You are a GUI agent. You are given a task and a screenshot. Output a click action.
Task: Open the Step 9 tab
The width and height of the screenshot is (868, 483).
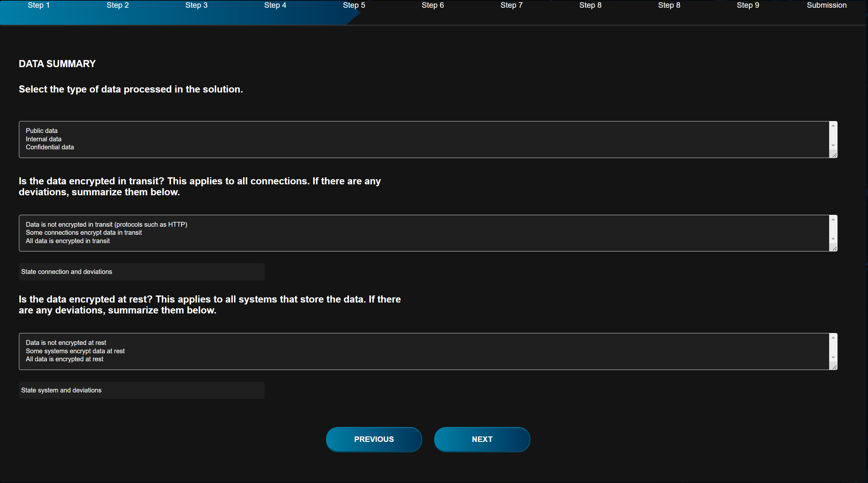748,5
